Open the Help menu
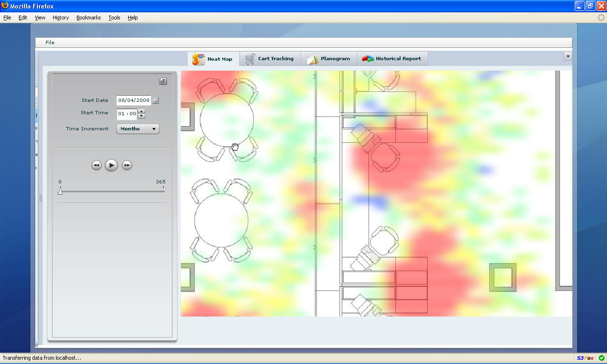The image size is (607, 364). coord(132,18)
